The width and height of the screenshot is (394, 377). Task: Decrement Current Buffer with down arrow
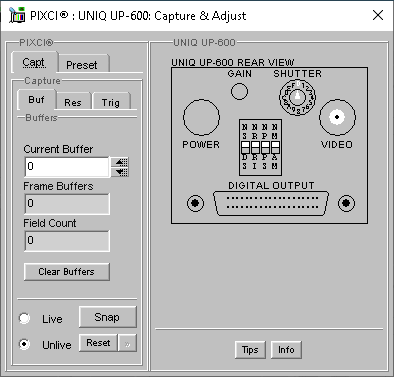pos(120,172)
